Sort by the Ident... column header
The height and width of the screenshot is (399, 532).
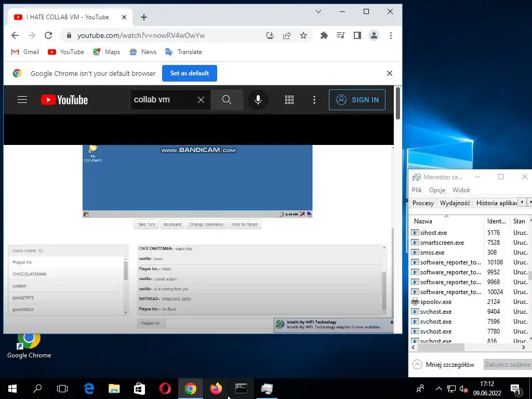[x=496, y=221]
